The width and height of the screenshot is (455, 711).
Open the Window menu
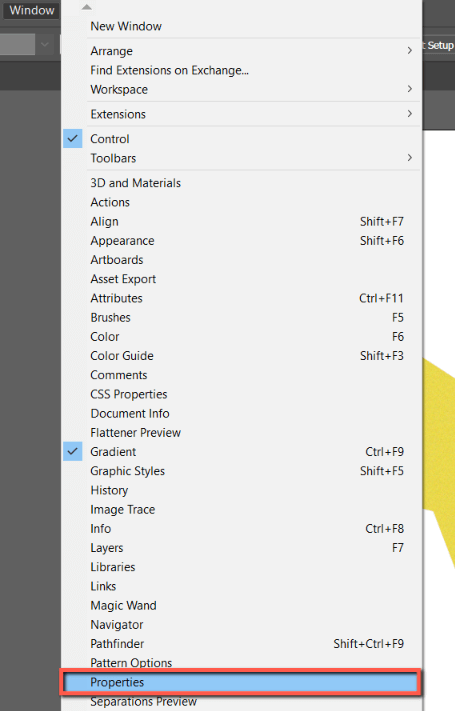tap(32, 10)
